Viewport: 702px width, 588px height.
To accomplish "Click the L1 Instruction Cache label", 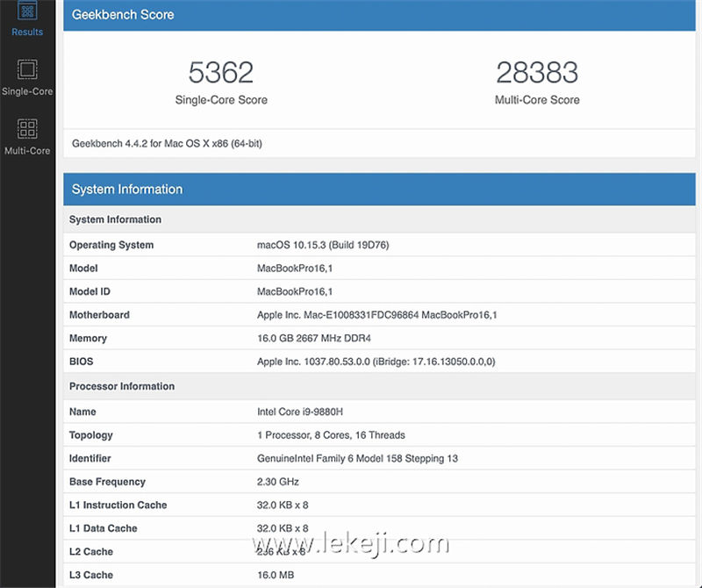I will tap(118, 505).
